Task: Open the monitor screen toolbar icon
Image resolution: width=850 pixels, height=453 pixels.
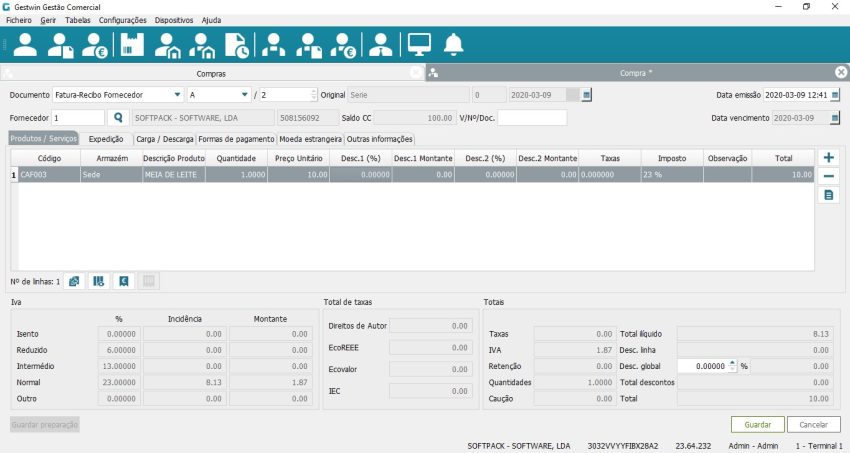Action: 418,45
